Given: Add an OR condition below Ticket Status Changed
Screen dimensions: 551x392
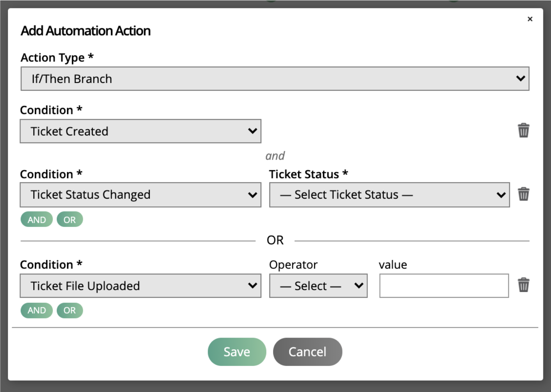Looking at the screenshot, I should [70, 219].
